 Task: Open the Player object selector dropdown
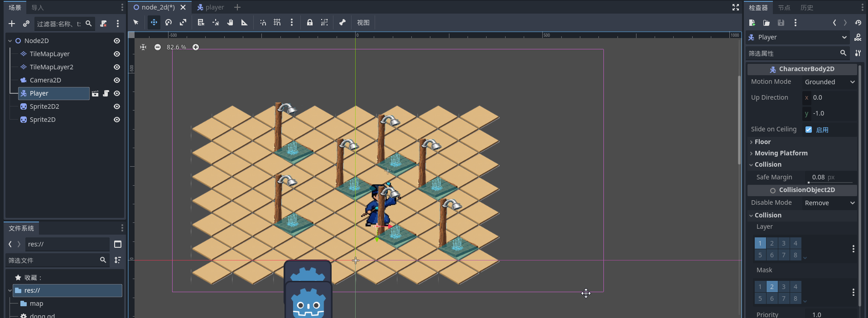click(x=798, y=37)
